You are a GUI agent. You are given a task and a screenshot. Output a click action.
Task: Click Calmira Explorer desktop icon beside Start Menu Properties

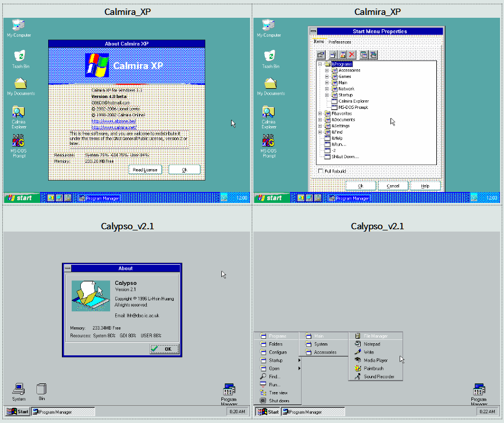click(269, 117)
